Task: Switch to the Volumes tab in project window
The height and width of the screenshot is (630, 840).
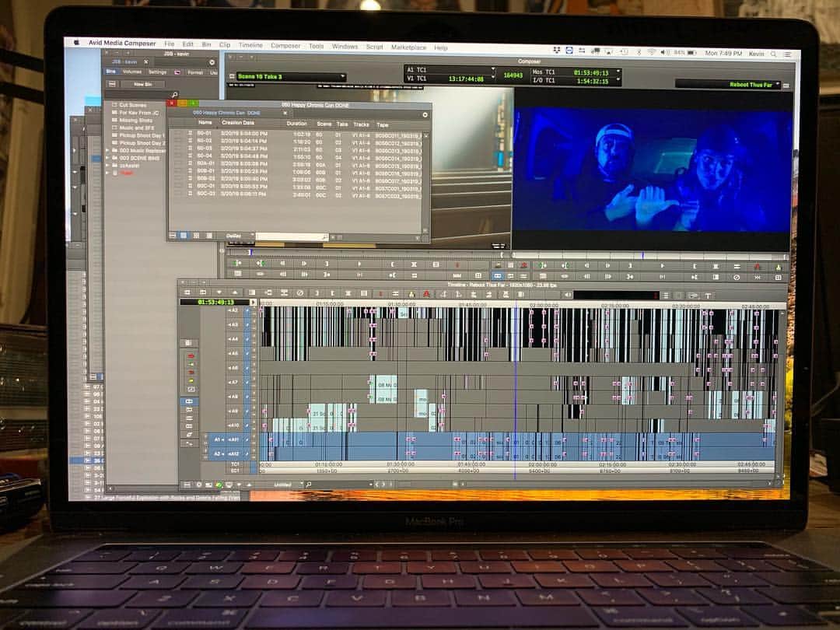Action: coord(132,72)
